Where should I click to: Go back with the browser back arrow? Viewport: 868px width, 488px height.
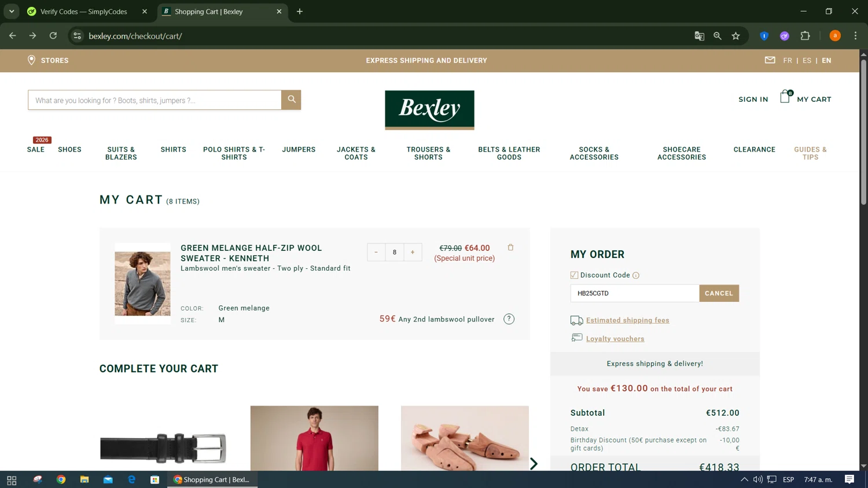[x=13, y=36]
